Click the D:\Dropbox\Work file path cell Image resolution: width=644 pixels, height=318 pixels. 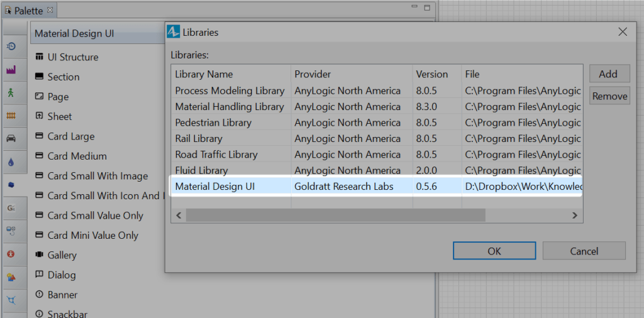click(x=521, y=187)
